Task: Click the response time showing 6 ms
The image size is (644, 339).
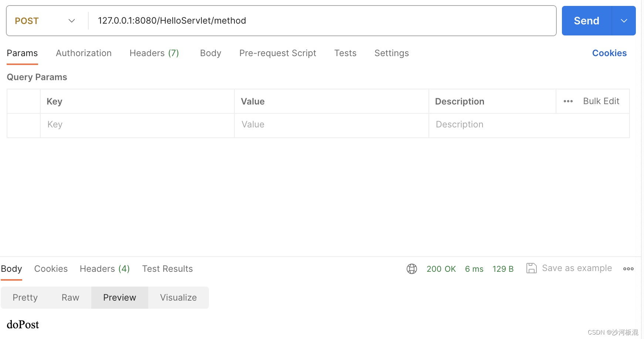Action: 474,269
